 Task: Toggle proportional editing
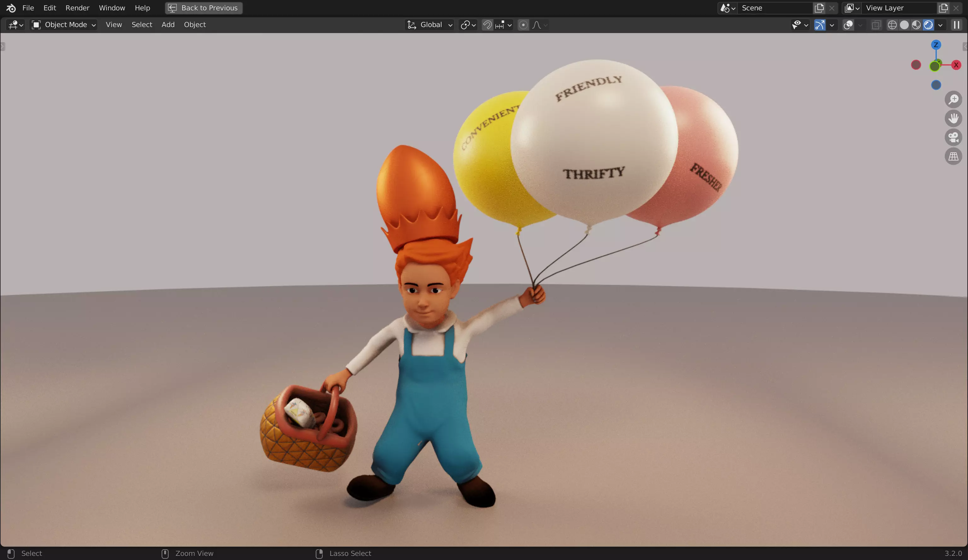pyautogui.click(x=523, y=25)
